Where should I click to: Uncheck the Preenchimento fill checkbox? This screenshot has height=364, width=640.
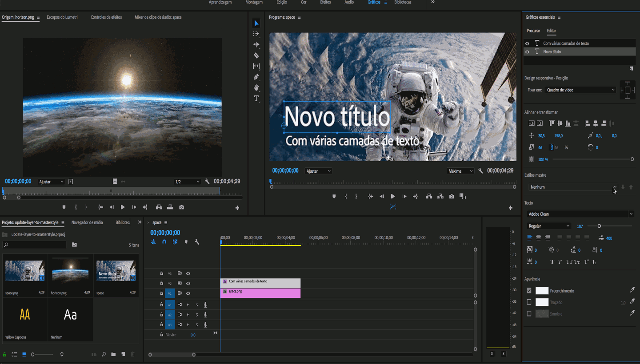pyautogui.click(x=529, y=291)
